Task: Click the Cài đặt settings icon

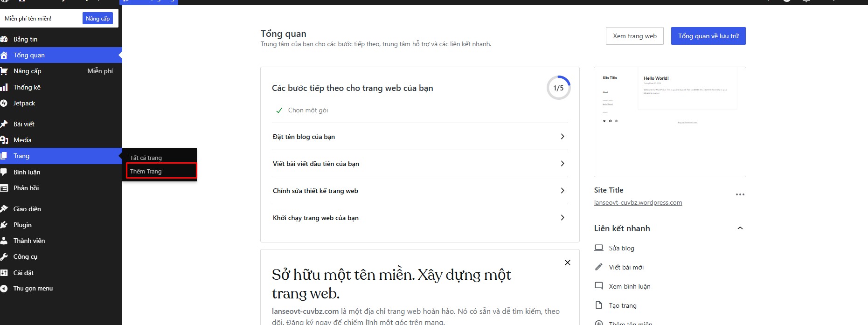Action: [4, 273]
